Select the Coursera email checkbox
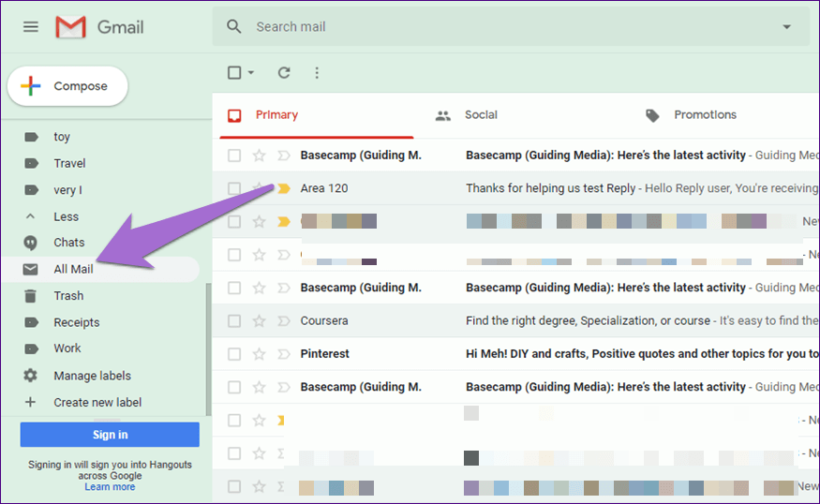Viewport: 820px width, 504px height. tap(234, 320)
